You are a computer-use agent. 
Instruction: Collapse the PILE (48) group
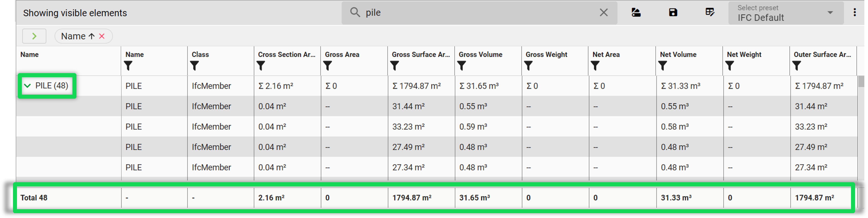[28, 86]
